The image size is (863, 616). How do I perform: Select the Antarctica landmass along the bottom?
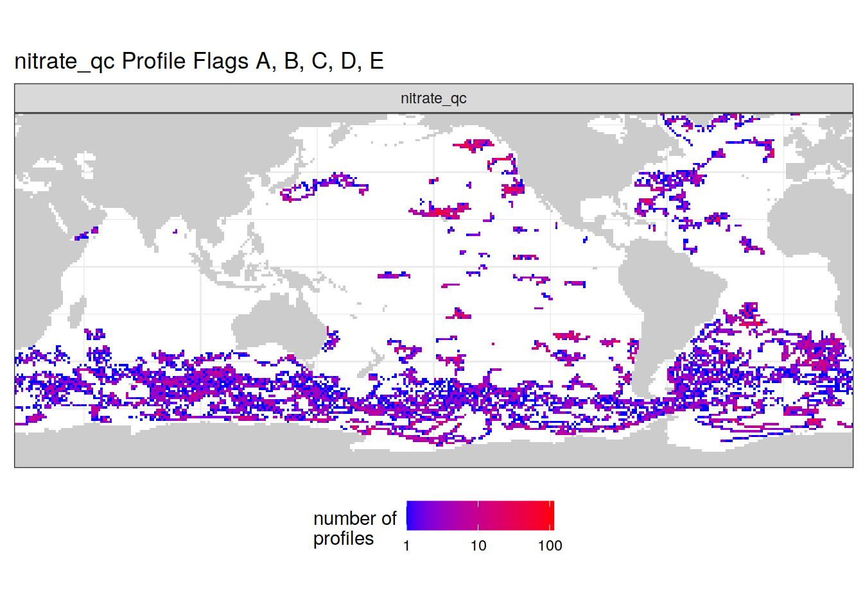pos(193,446)
